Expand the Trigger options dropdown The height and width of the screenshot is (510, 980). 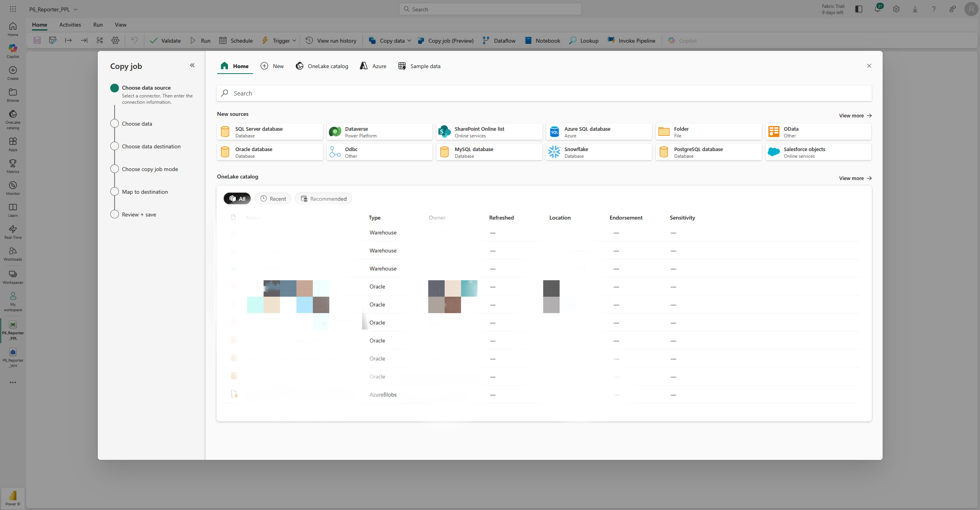(294, 40)
